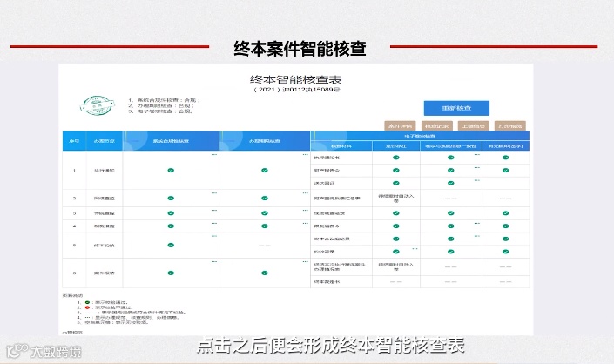Click 执行通知书 是否存在 green checkmark
Viewport: 614px width, 364px height.
(396, 158)
